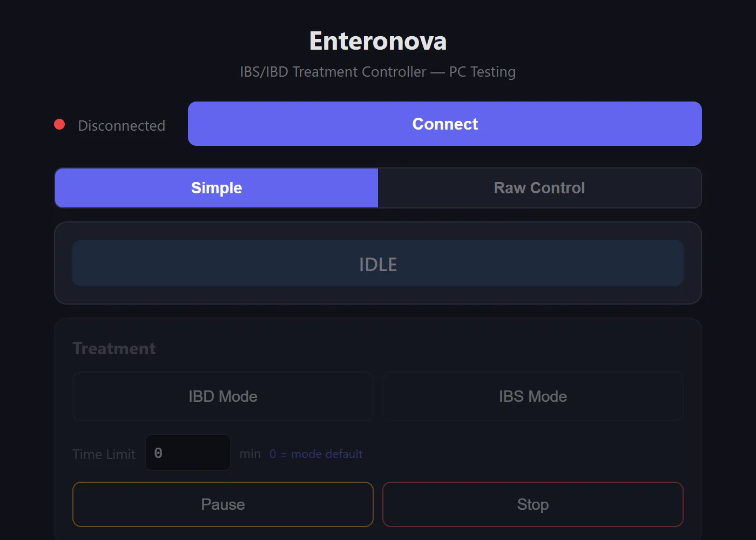Switch to the Raw Control tab

click(539, 188)
